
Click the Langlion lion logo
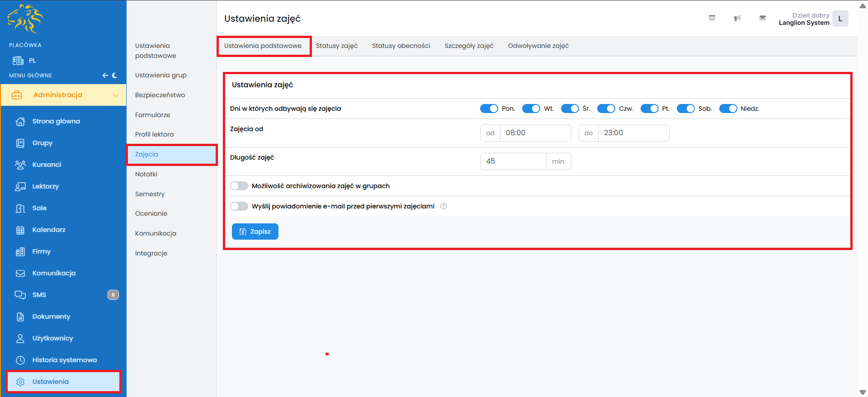point(25,19)
